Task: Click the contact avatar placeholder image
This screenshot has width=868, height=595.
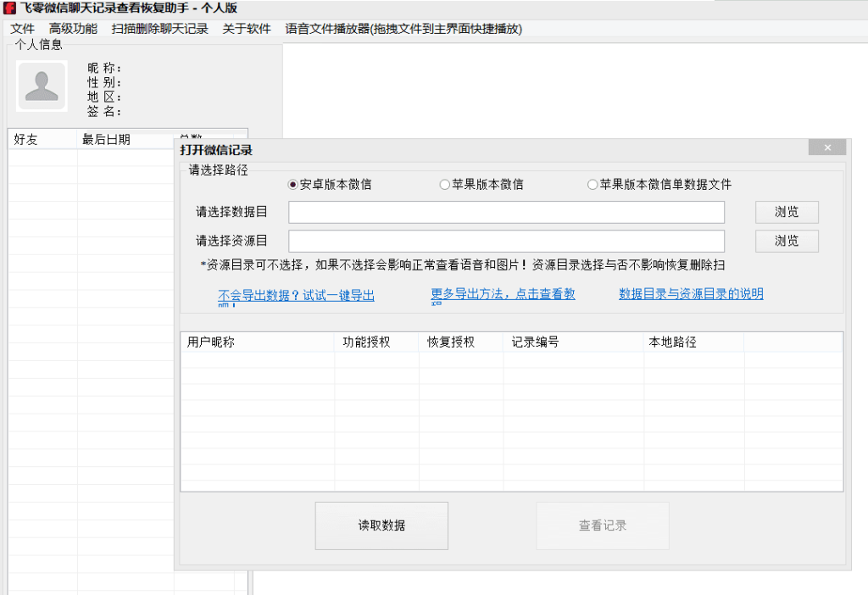Action: point(41,86)
